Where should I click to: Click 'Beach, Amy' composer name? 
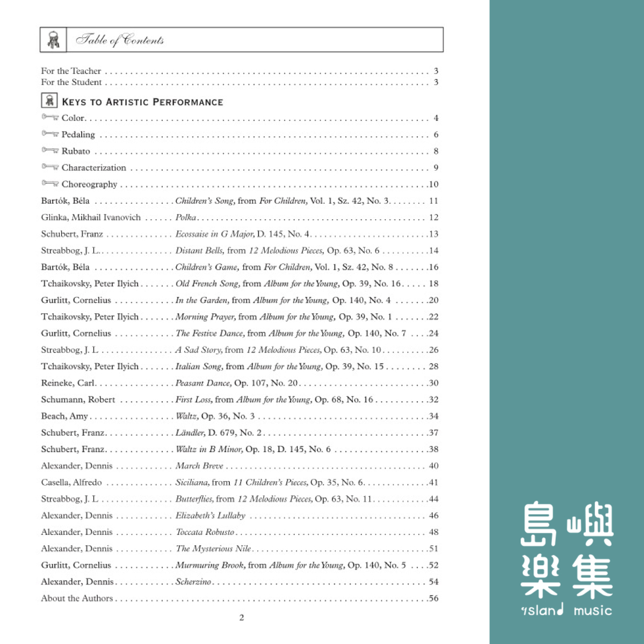click(64, 416)
